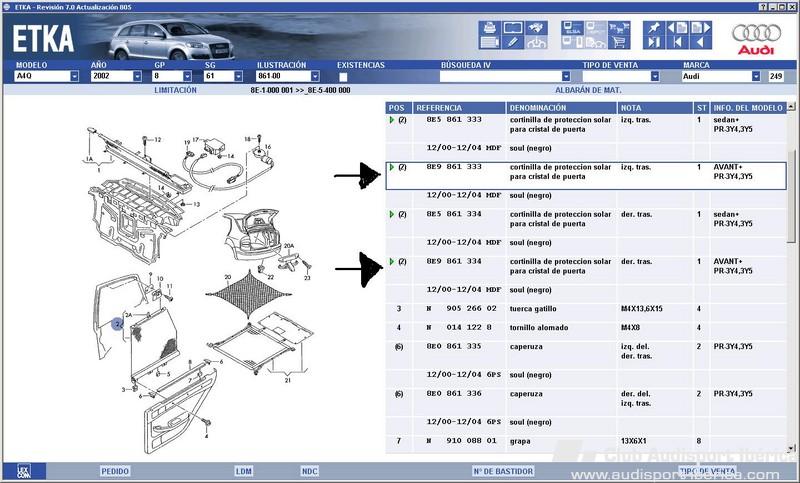Open the ILUSTRACIÓN dropdown arrow
Image resolution: width=800 pixels, height=483 pixels.
pyautogui.click(x=315, y=76)
